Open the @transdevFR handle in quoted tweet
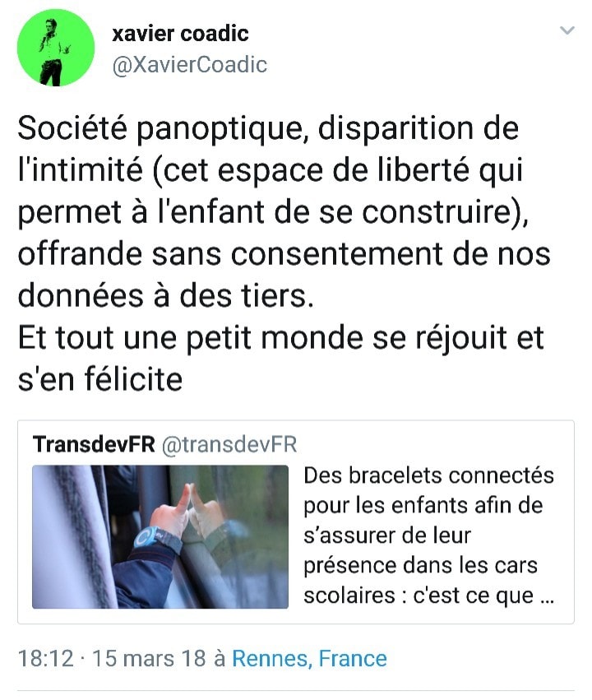592x700 pixels. pyautogui.click(x=229, y=445)
